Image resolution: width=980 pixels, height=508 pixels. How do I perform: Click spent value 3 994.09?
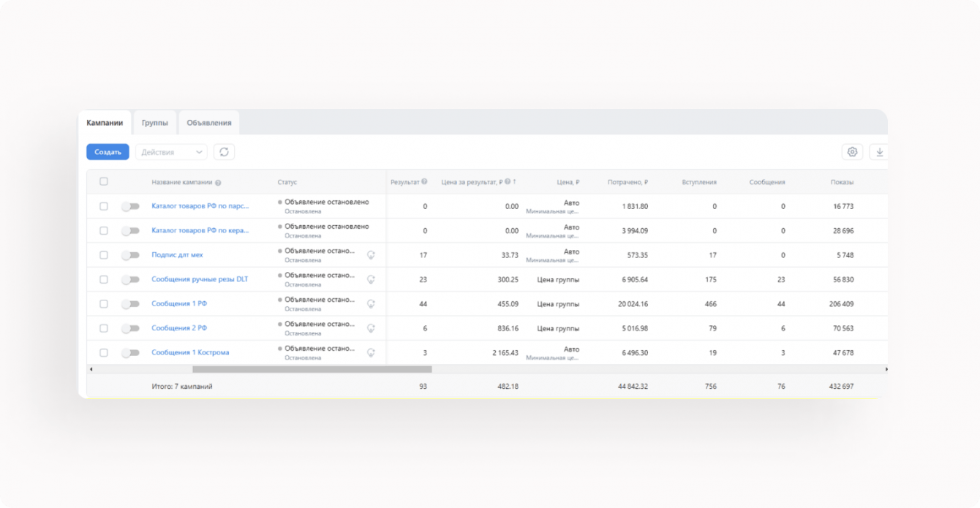(635, 230)
